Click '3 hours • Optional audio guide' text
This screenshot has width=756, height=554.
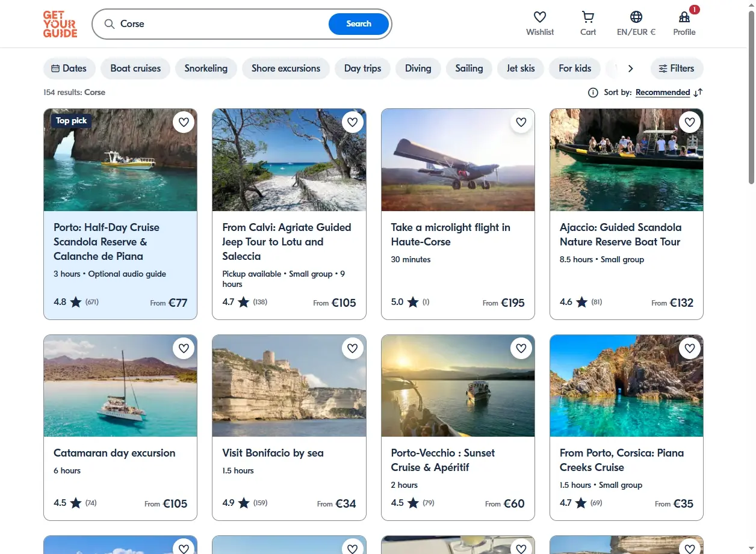tap(110, 274)
